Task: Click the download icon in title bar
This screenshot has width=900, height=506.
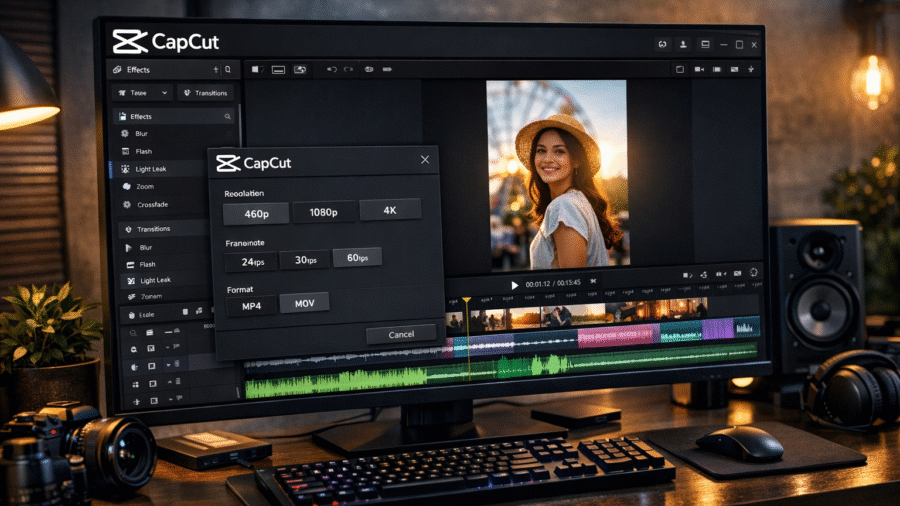Action: click(x=683, y=44)
